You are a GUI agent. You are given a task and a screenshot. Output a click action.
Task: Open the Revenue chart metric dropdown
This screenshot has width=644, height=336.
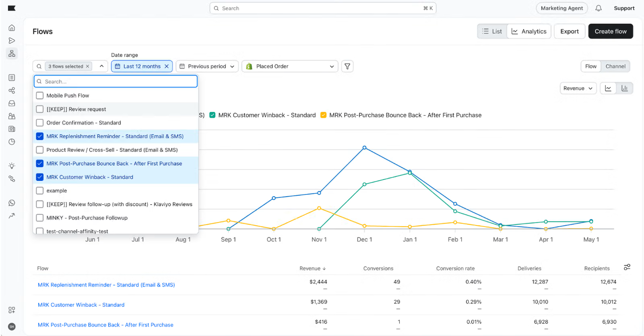578,88
